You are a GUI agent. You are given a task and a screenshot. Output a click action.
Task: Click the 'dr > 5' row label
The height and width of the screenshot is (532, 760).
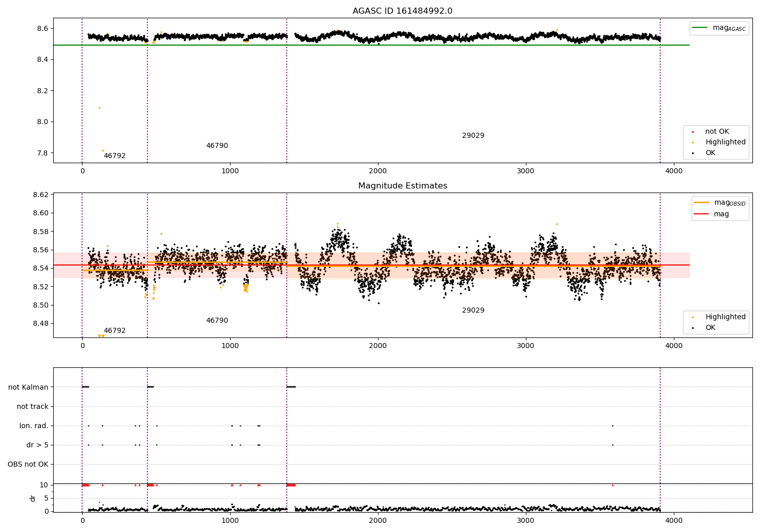(x=37, y=445)
